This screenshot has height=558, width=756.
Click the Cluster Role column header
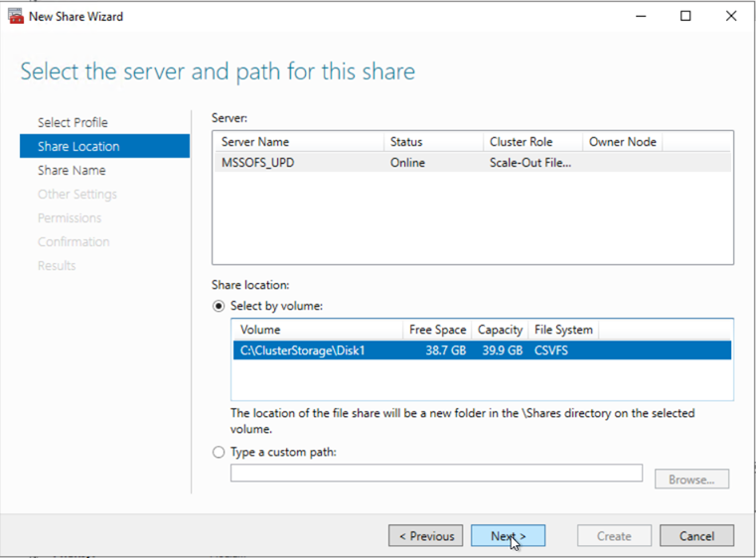point(531,142)
